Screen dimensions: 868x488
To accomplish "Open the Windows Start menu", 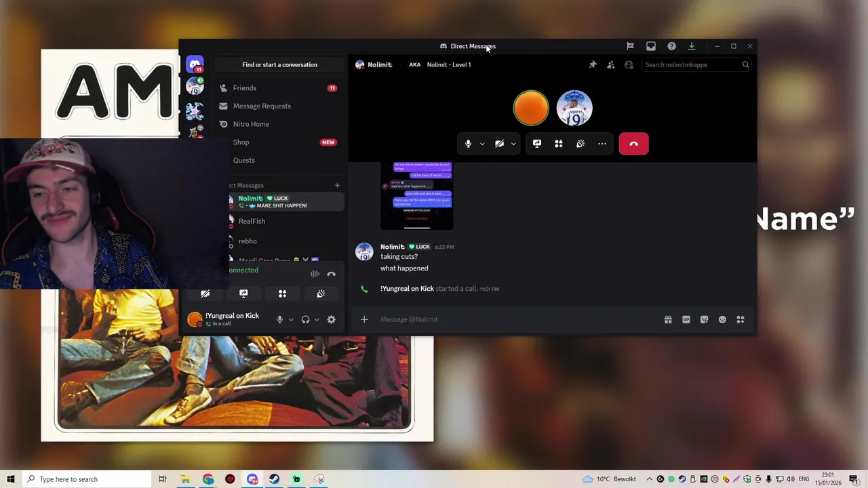I will coord(11,479).
